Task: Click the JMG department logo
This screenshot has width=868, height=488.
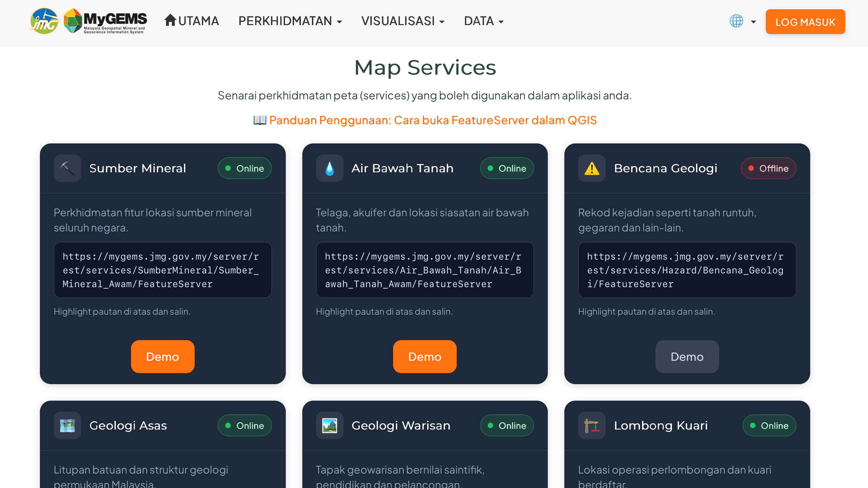Action: point(45,21)
